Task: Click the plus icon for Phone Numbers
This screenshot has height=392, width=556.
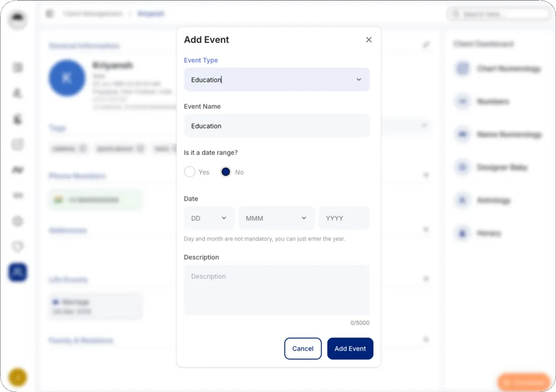Action: point(426,175)
